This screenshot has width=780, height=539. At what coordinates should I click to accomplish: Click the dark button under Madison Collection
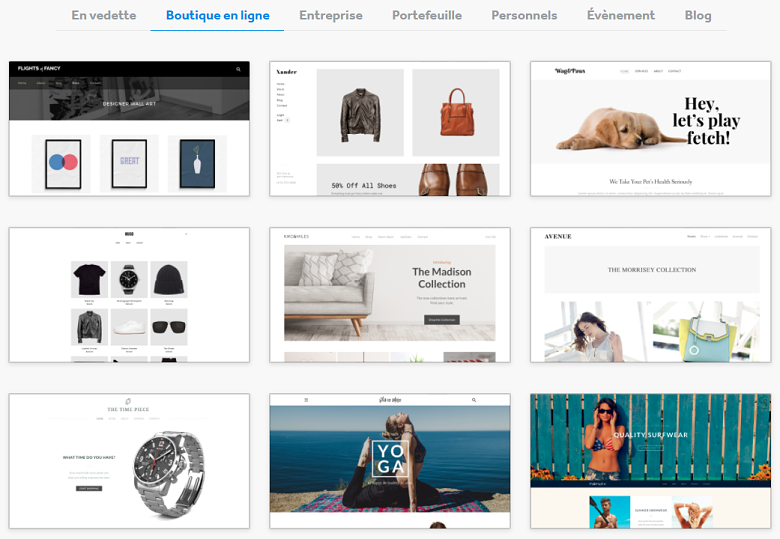[x=442, y=320]
